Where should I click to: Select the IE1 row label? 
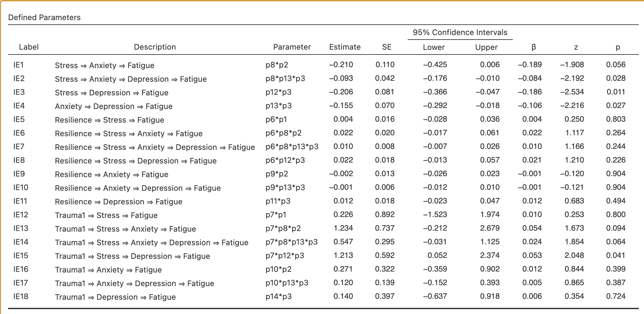tap(19, 65)
